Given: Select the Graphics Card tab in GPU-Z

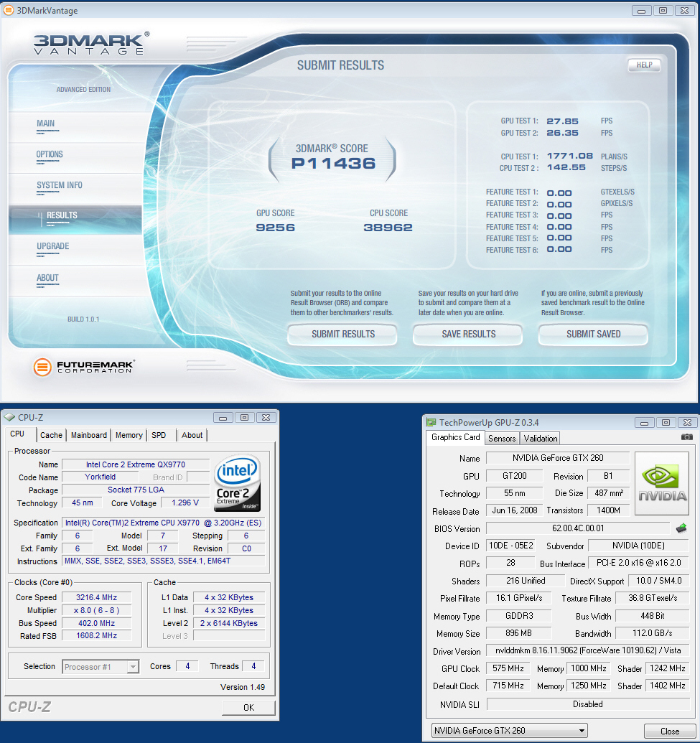Looking at the screenshot, I should (x=455, y=437).
